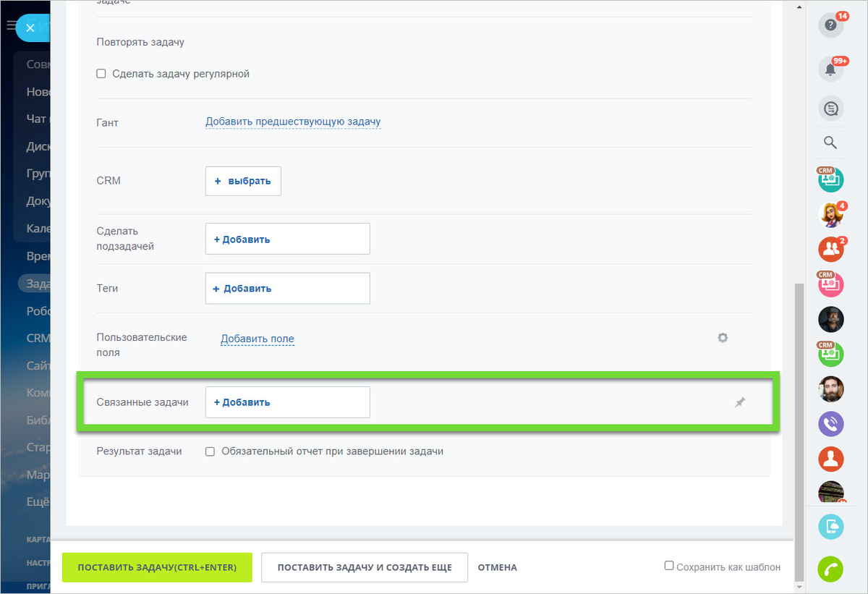This screenshot has width=868, height=594.
Task: Click ПОСТАВИТЬ ЗАДАЧУ(CTRL+ENTER) button
Action: point(157,567)
